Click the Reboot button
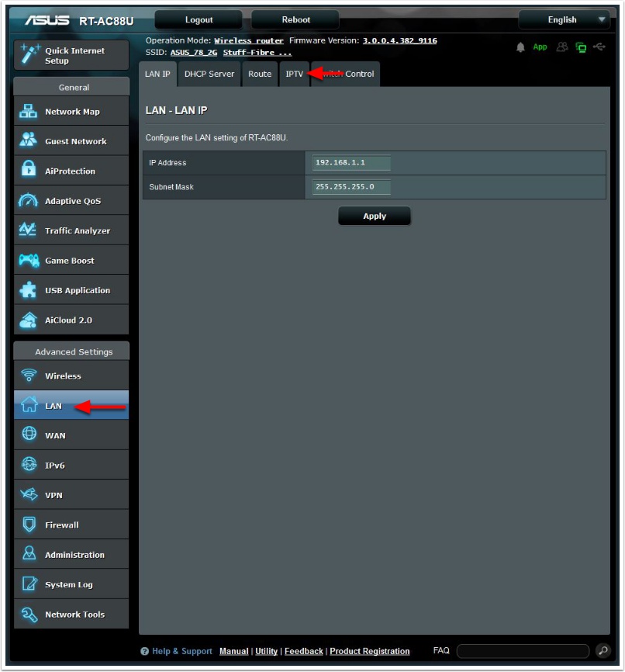Viewport: 625px width, 672px height. coord(295,19)
